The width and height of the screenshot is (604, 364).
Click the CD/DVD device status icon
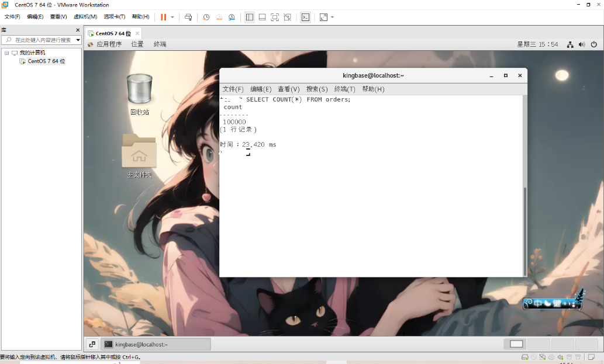pyautogui.click(x=534, y=358)
